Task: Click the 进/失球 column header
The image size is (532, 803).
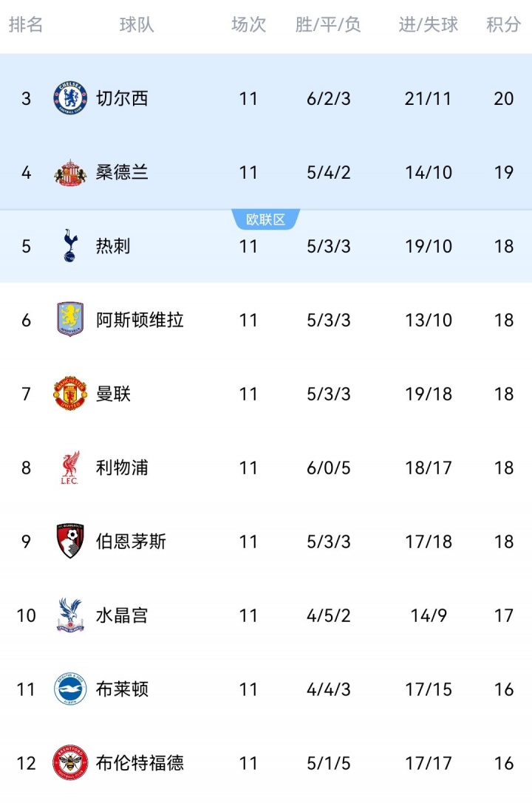Action: coord(429,24)
